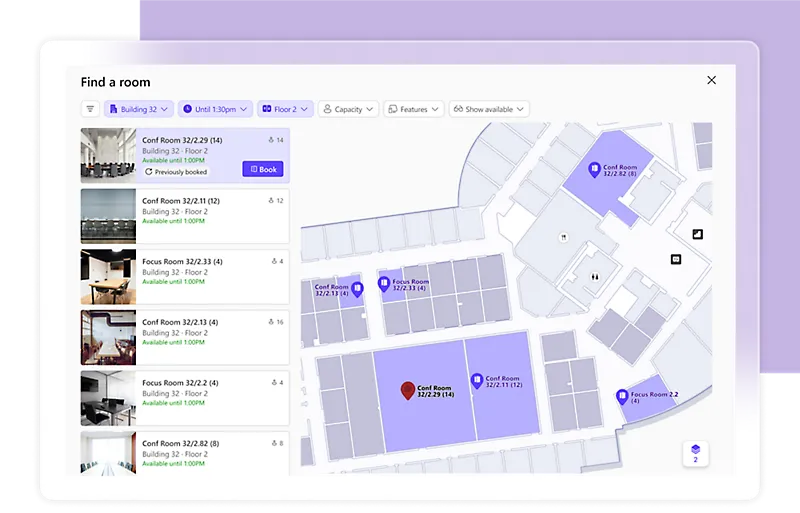Viewport: 800px width, 513px height.
Task: Click the Conf Room 32/2.82 map pin
Action: 594,170
